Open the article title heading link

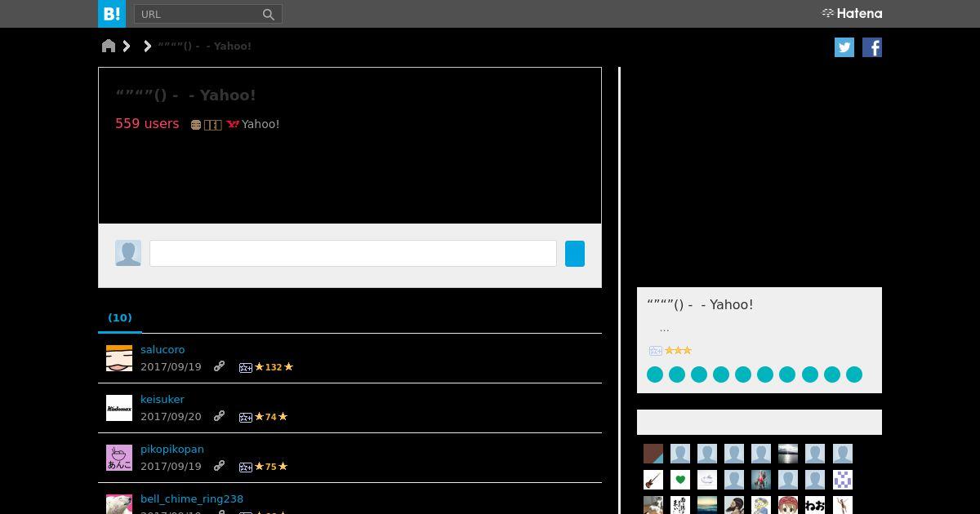point(185,95)
